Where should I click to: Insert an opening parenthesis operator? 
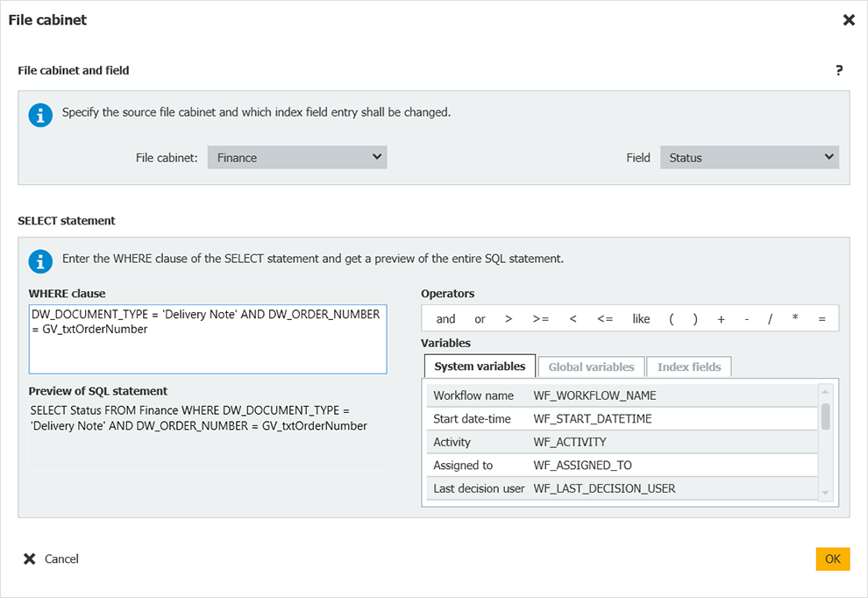[x=671, y=318]
